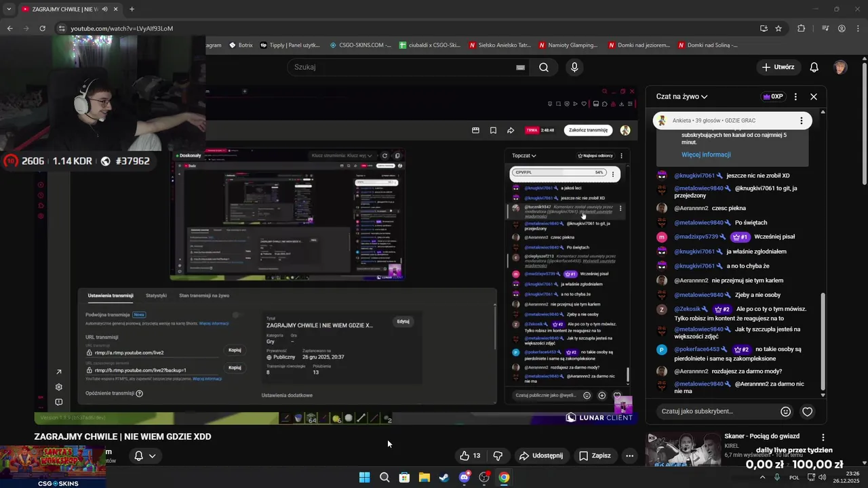The width and height of the screenshot is (868, 488).
Task: Click the YouTube search magnifier button
Action: click(544, 67)
